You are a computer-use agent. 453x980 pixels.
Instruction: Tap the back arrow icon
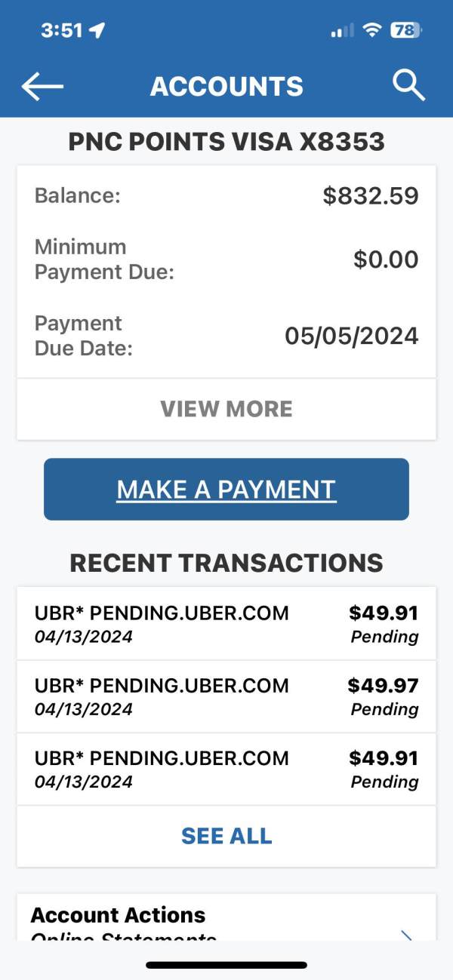(42, 86)
